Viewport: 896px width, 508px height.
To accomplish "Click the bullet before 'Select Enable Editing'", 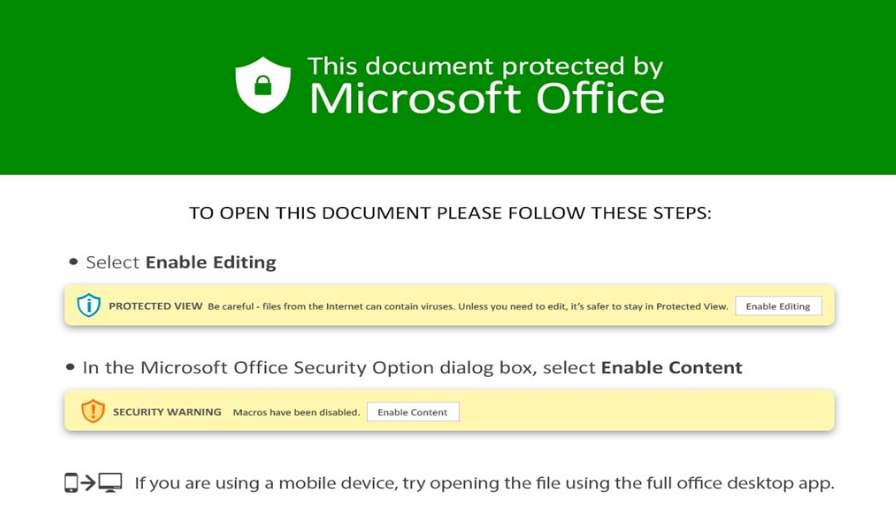I will (x=73, y=262).
